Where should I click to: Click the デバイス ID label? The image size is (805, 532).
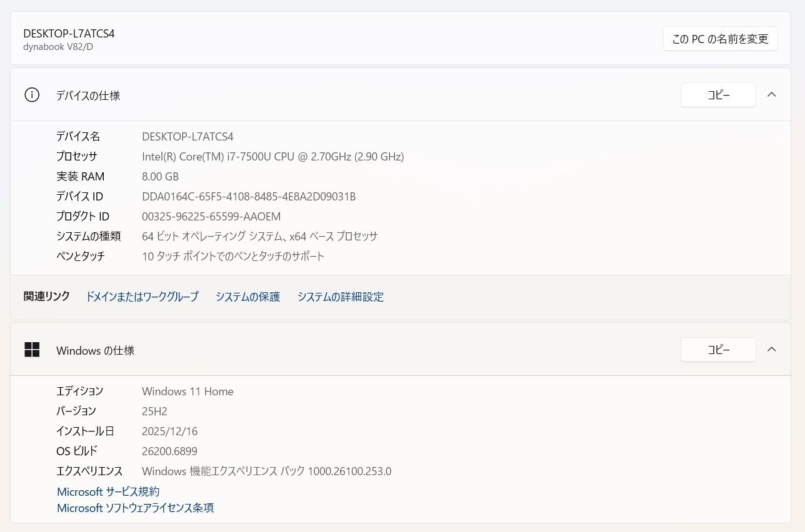coord(80,196)
